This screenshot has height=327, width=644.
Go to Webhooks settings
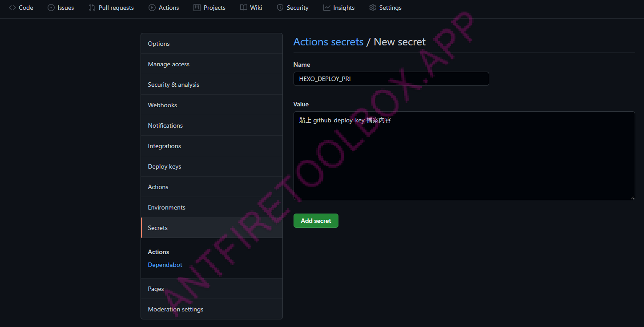pyautogui.click(x=212, y=105)
